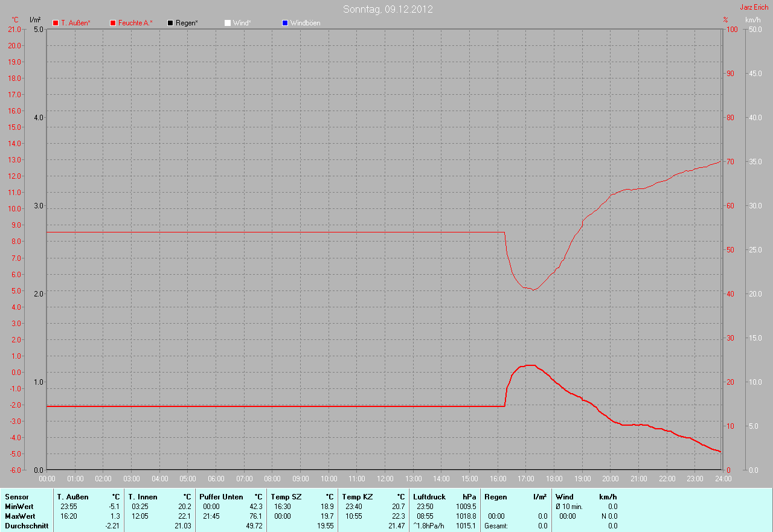Select the Puffer Unten column header
Image resolution: width=773 pixels, height=532 pixels.
coord(221,497)
